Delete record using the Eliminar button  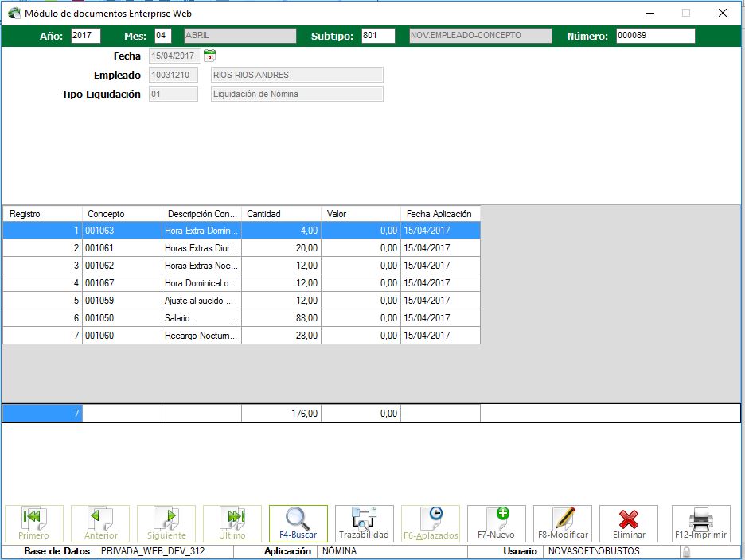(x=628, y=523)
